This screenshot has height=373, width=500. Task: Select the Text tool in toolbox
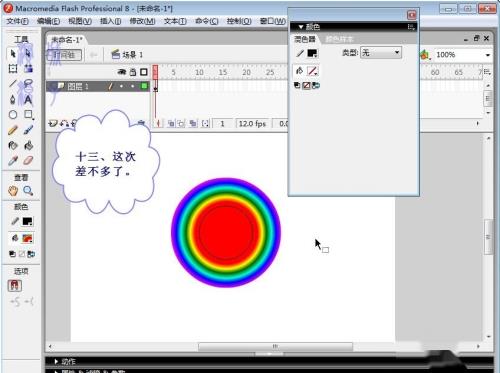[x=28, y=100]
